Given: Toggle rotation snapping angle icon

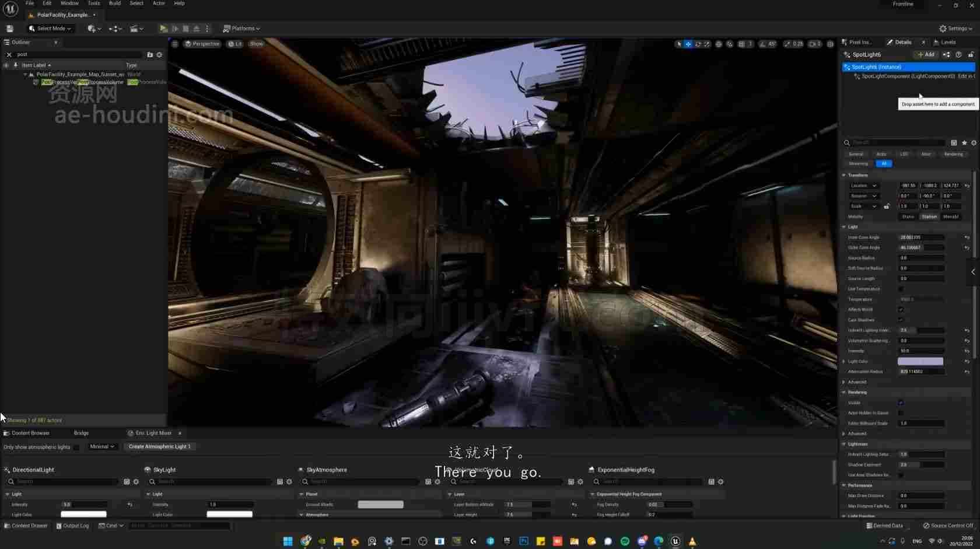Looking at the screenshot, I should pyautogui.click(x=762, y=44).
